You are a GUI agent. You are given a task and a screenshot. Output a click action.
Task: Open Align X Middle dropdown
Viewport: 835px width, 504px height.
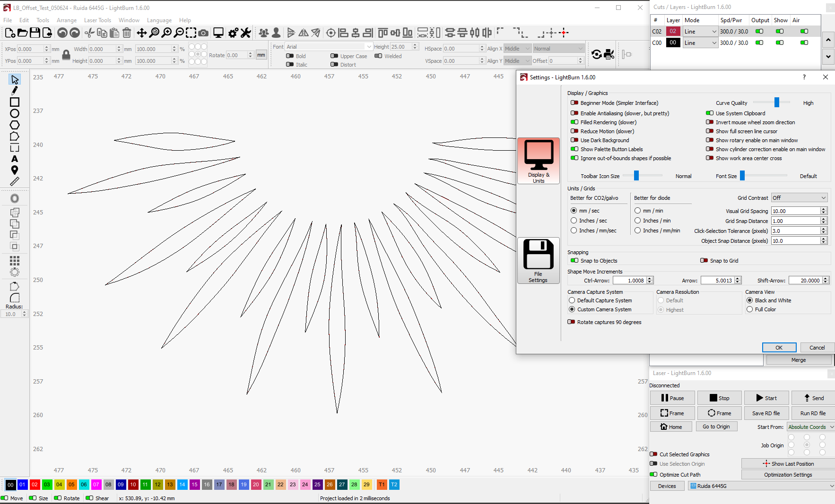tap(517, 49)
